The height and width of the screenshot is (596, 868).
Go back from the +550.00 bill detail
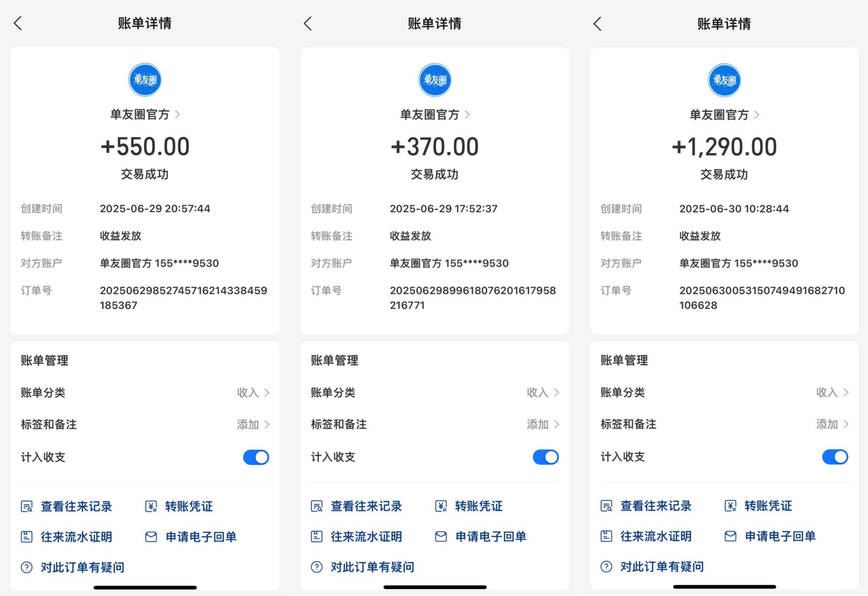click(x=18, y=23)
